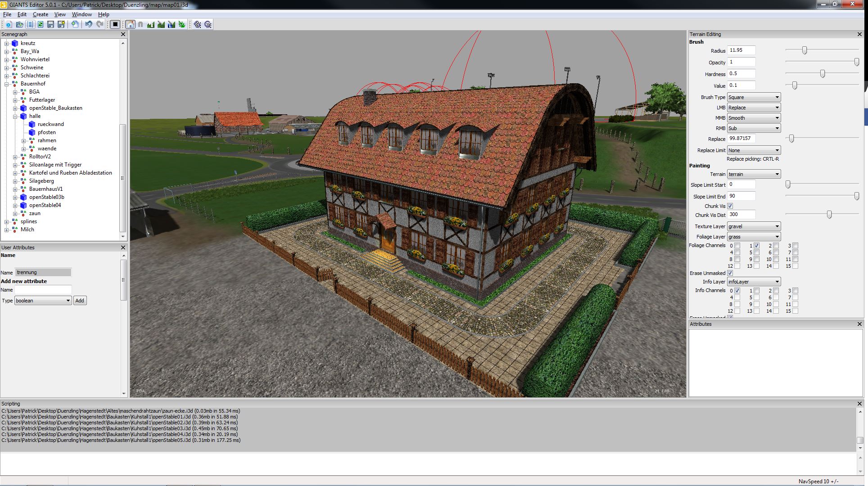Image resolution: width=868 pixels, height=486 pixels.
Task: Click the black square stop icon
Action: tap(115, 24)
